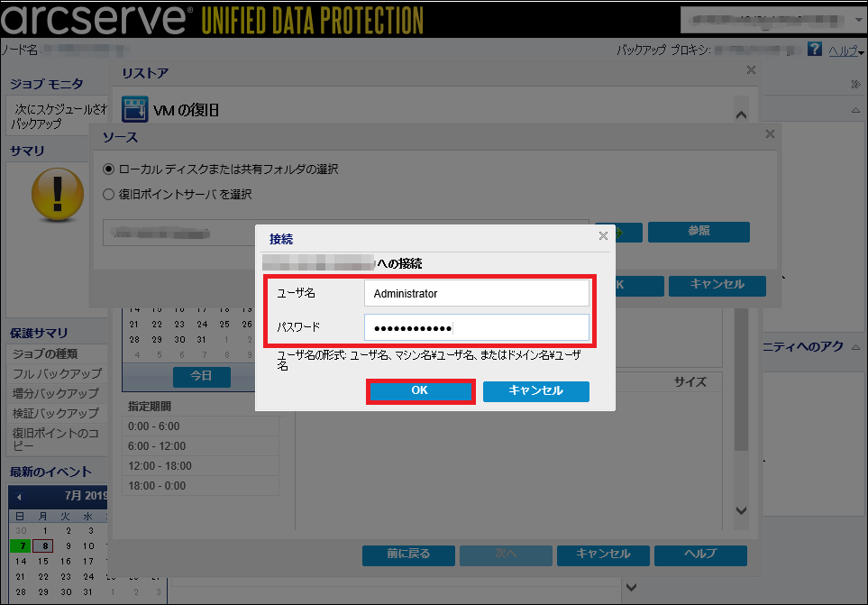The width and height of the screenshot is (868, 605).
Task: Select the 6:00 - 12:00 time range
Action: tap(200, 446)
